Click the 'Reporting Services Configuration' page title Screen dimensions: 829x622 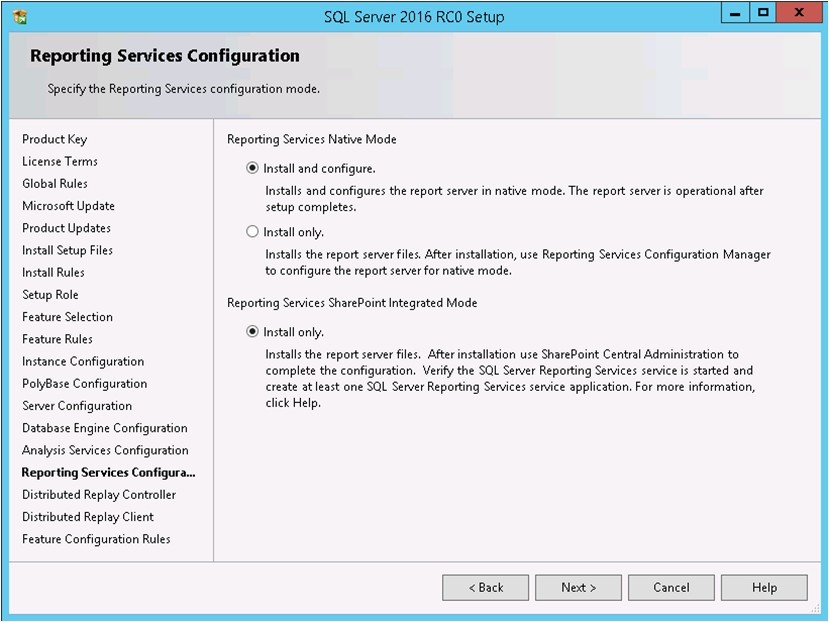[x=165, y=56]
